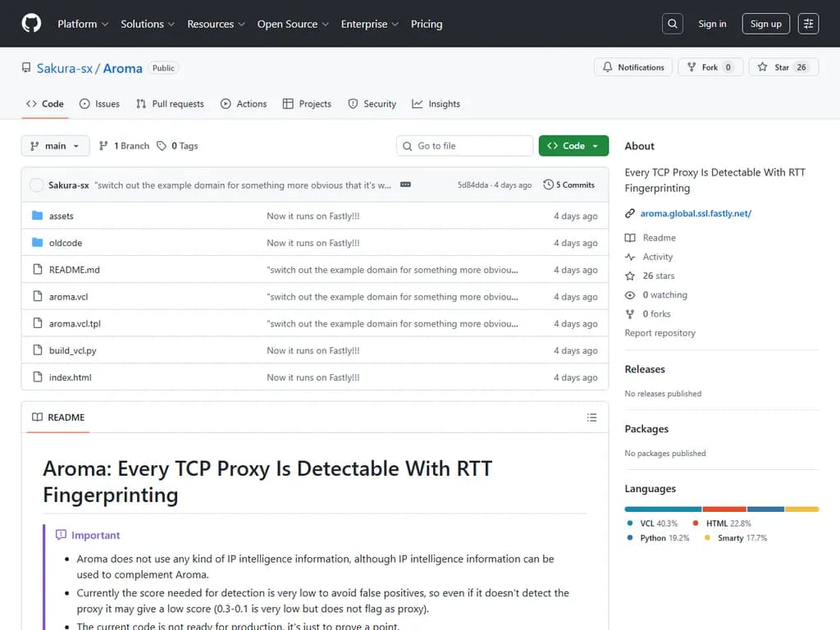Open the command palette icon next to Sign up
The height and width of the screenshot is (630, 840).
808,23
